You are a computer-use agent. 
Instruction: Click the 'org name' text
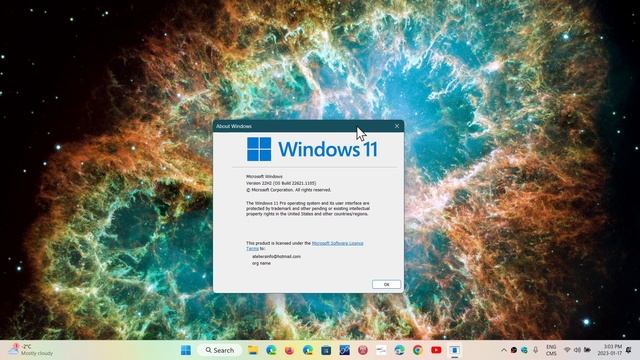261,263
